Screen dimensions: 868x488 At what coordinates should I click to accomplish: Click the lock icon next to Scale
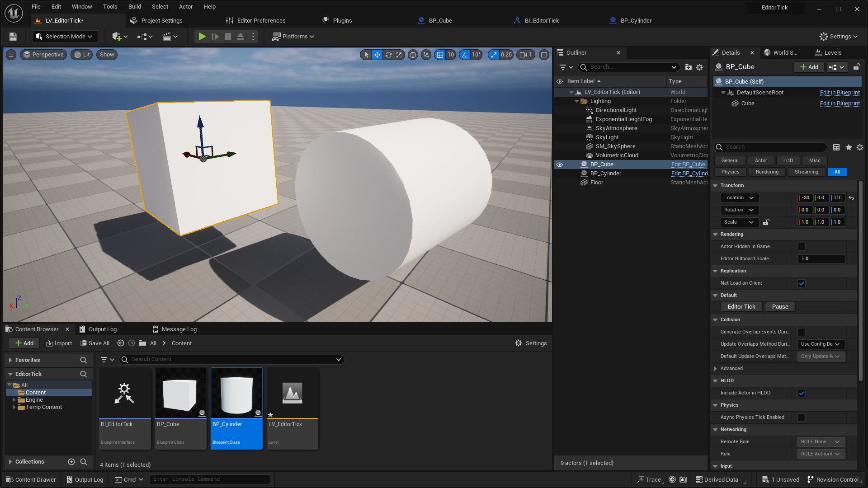click(766, 222)
